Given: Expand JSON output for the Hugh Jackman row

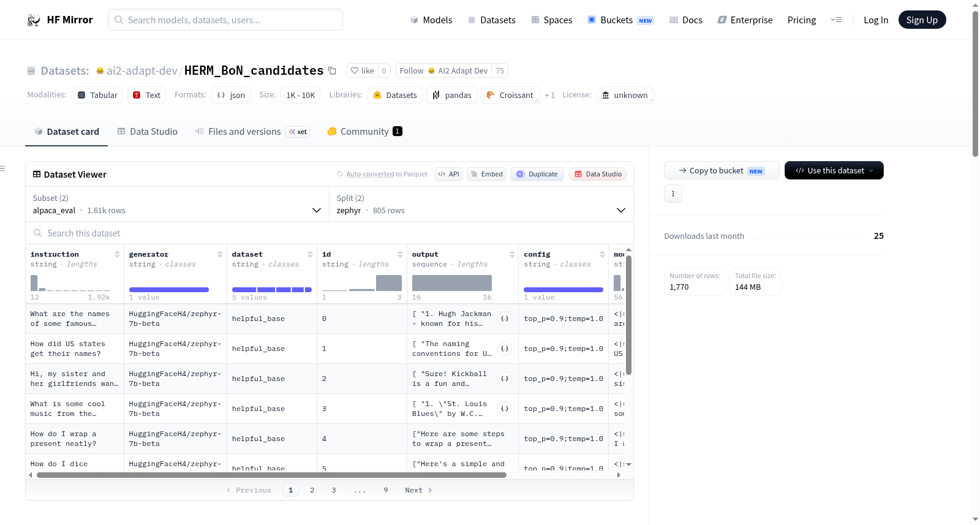Looking at the screenshot, I should point(505,319).
